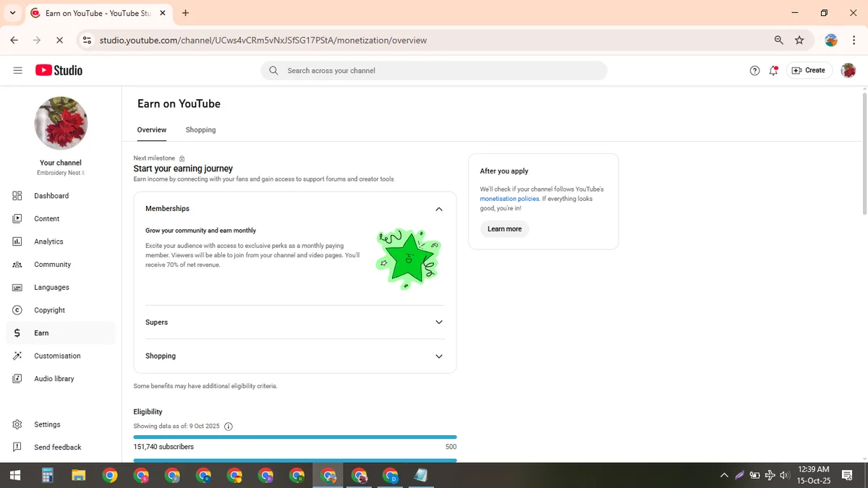Viewport: 868px width, 488px height.
Task: Click the 'Your channel' label
Action: click(x=61, y=163)
